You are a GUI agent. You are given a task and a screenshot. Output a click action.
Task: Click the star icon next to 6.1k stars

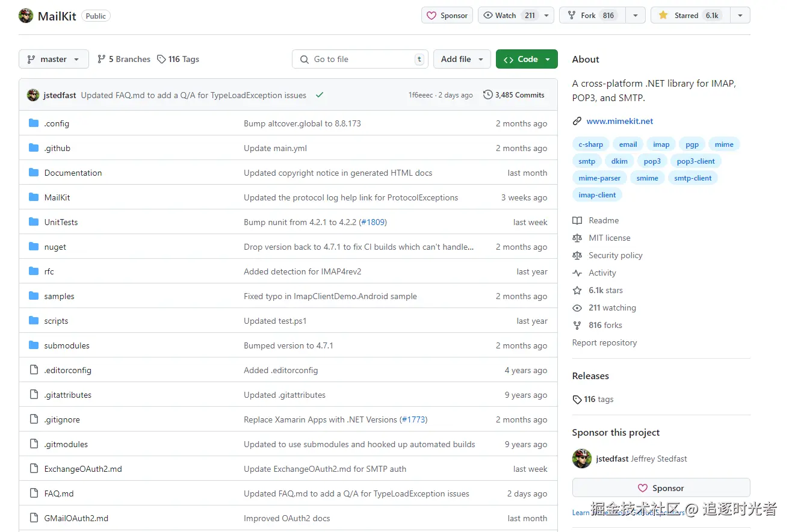577,290
